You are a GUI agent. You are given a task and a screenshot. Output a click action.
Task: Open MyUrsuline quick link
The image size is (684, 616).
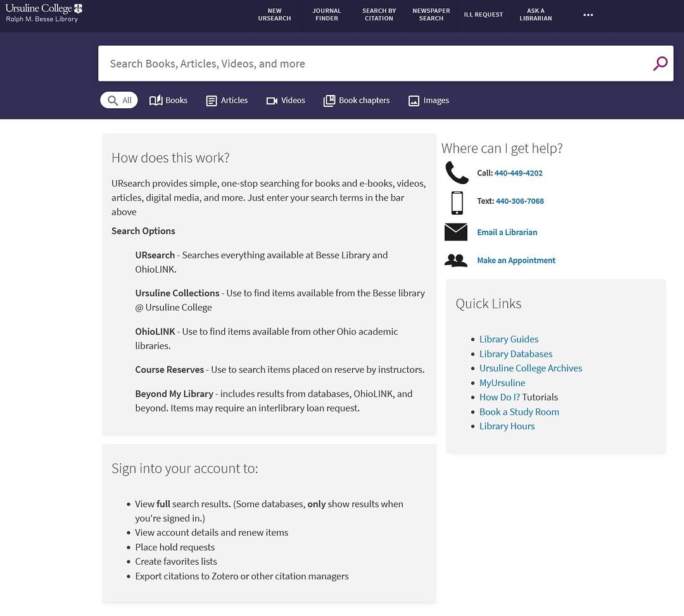(x=502, y=383)
